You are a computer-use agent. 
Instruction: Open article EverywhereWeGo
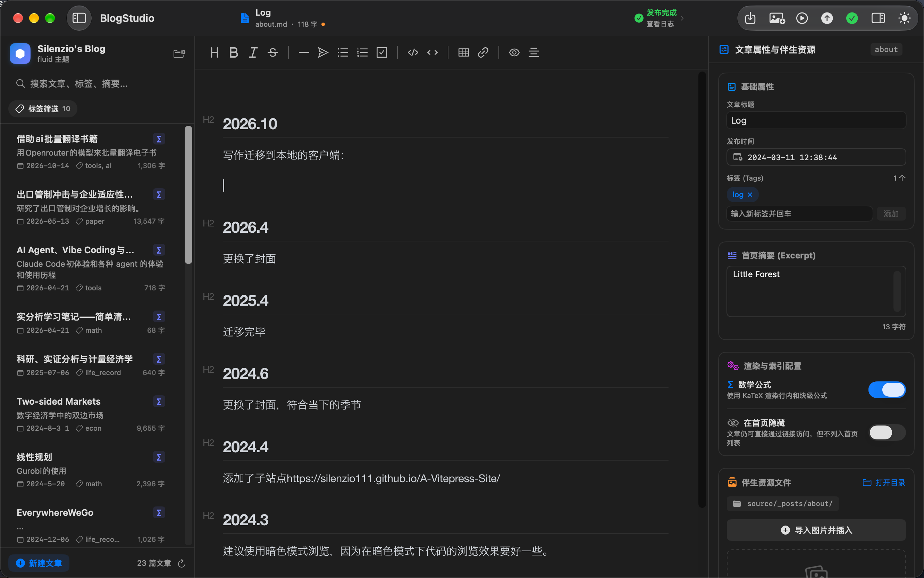pyautogui.click(x=91, y=525)
